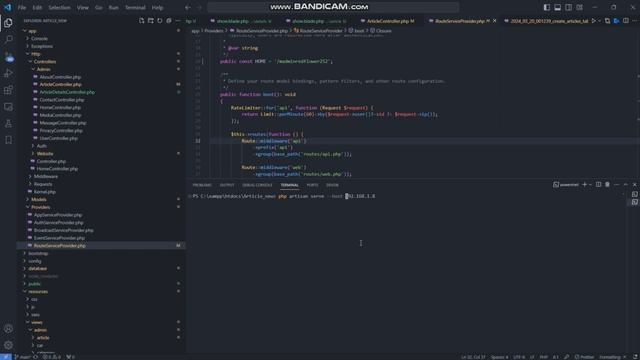Click the Prettier status bar item

(584, 357)
